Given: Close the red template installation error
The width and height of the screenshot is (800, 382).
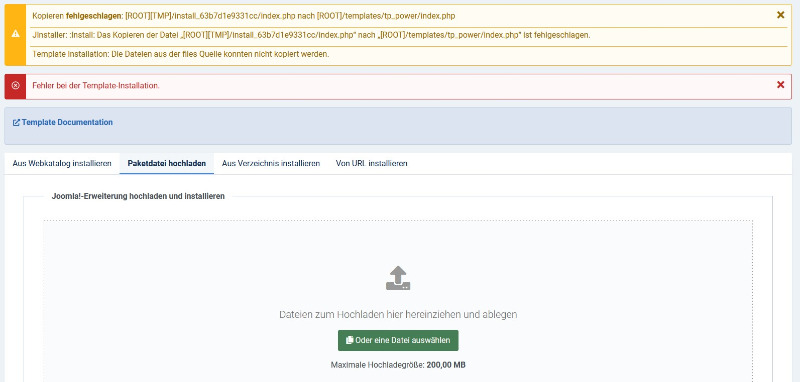Looking at the screenshot, I should [x=780, y=85].
